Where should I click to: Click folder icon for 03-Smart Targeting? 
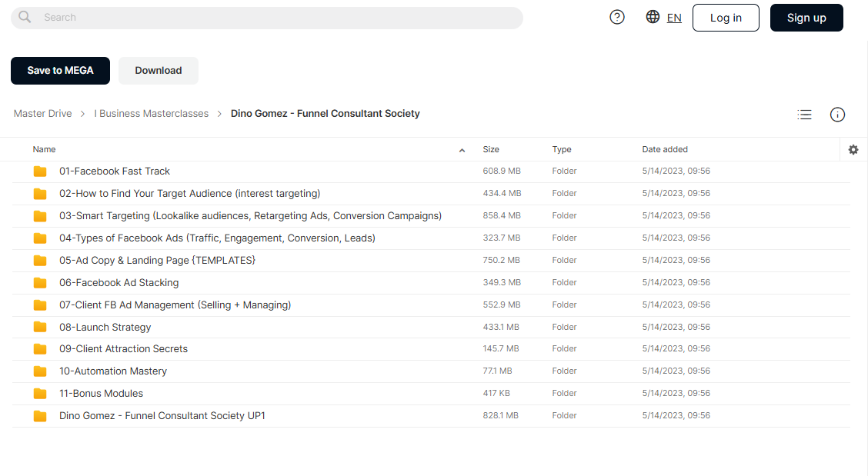(40, 216)
